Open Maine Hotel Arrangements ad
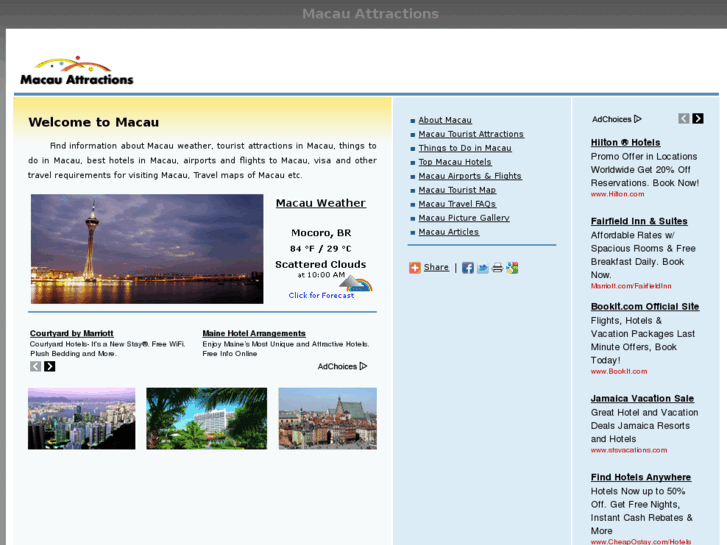 (254, 333)
